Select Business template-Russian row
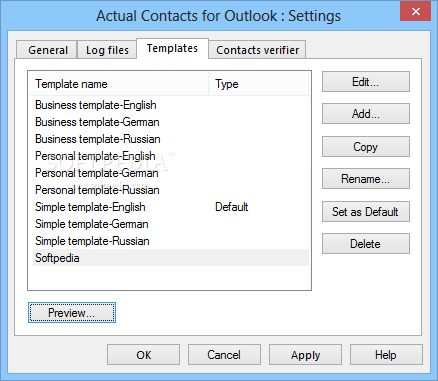The image size is (438, 381). point(171,139)
